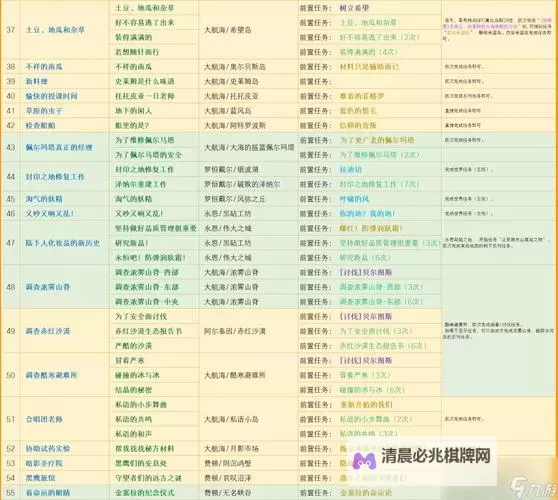
Task: Select location '大航海/奥尔贝斯岛'
Action: pos(235,67)
